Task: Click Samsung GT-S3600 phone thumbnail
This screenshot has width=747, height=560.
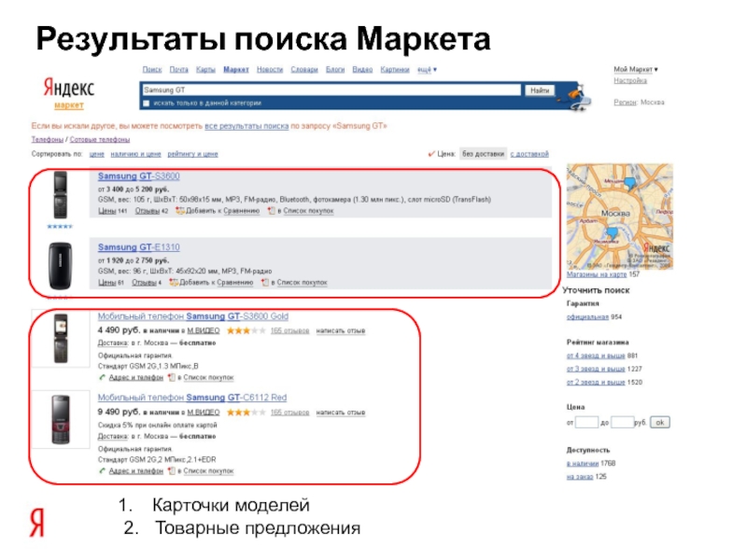Action: point(60,195)
